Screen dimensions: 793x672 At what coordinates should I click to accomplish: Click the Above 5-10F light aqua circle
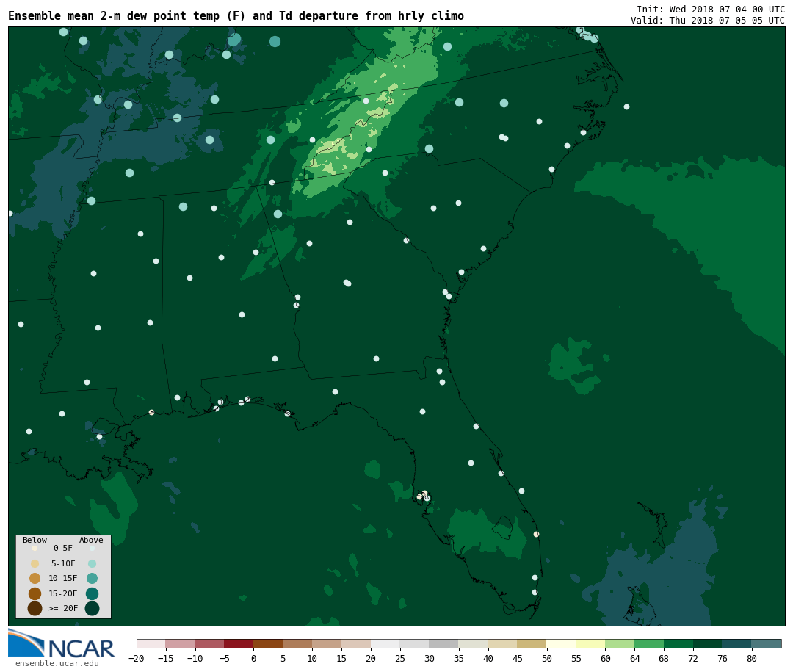92,564
